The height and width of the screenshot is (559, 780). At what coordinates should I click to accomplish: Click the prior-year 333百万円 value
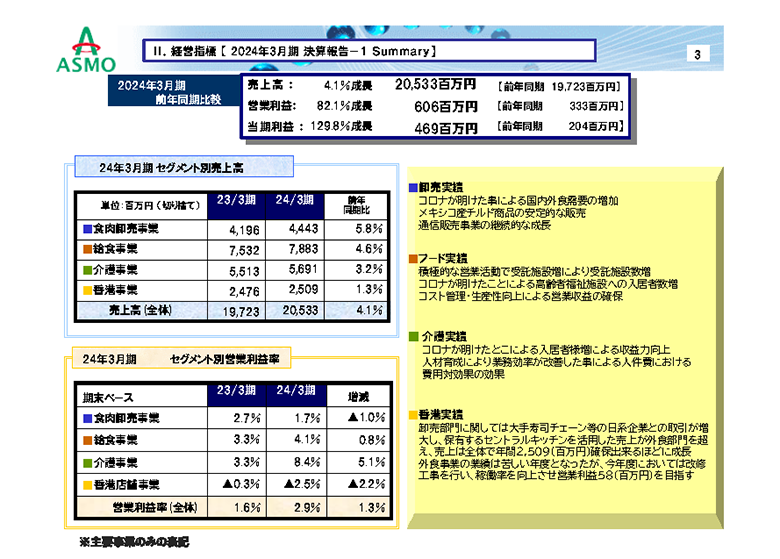pos(595,106)
